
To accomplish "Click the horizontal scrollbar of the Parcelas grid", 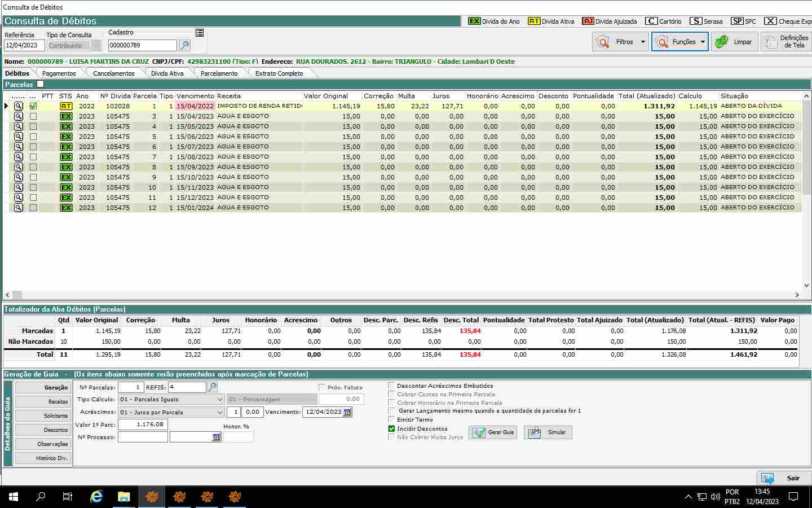I will pyautogui.click(x=403, y=295).
